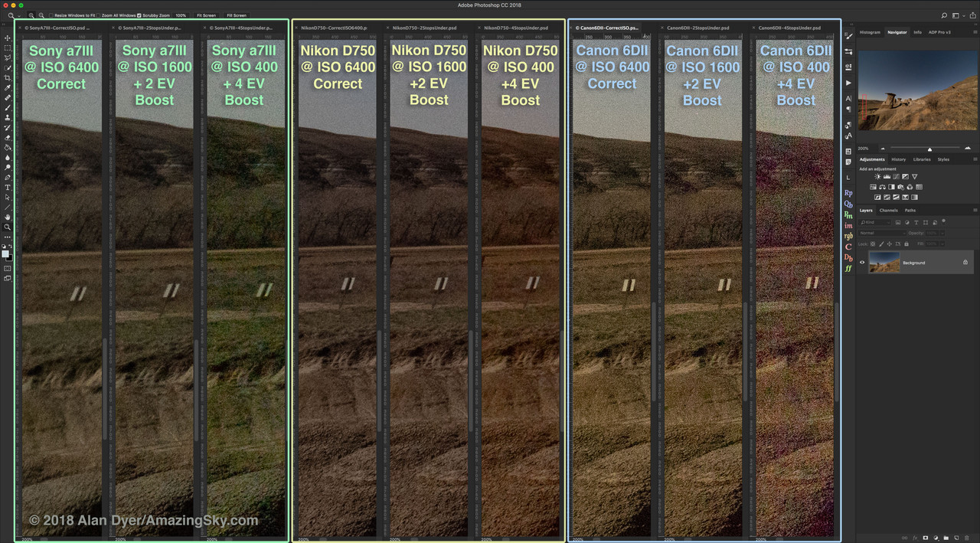Click the 100% zoom button

point(181,15)
